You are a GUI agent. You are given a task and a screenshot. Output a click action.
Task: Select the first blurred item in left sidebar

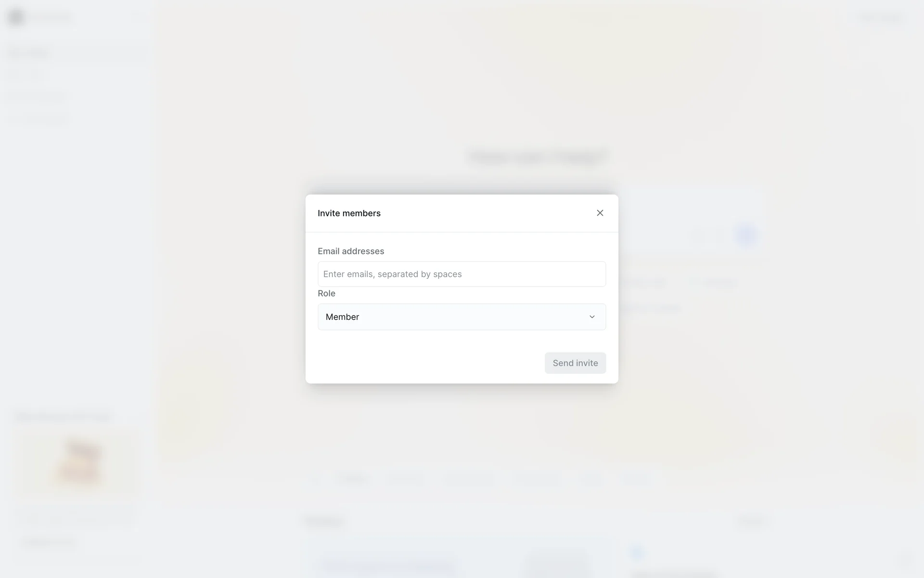pos(29,53)
